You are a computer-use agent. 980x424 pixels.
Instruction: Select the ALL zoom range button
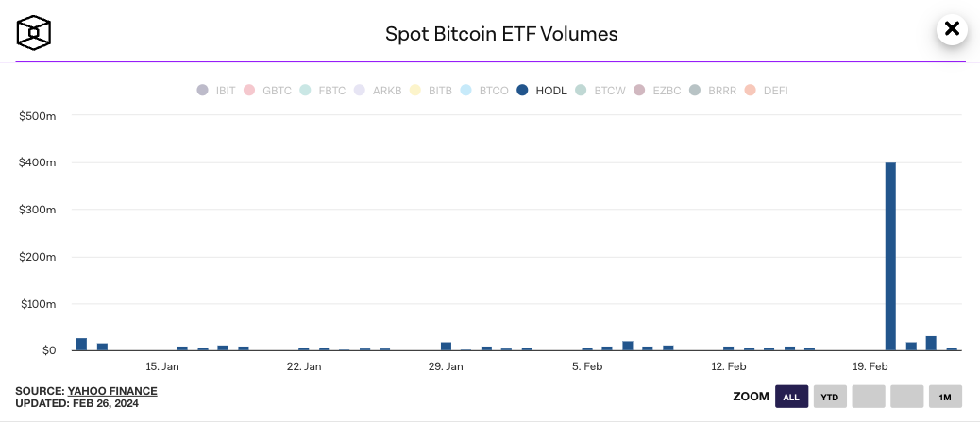[x=791, y=397]
